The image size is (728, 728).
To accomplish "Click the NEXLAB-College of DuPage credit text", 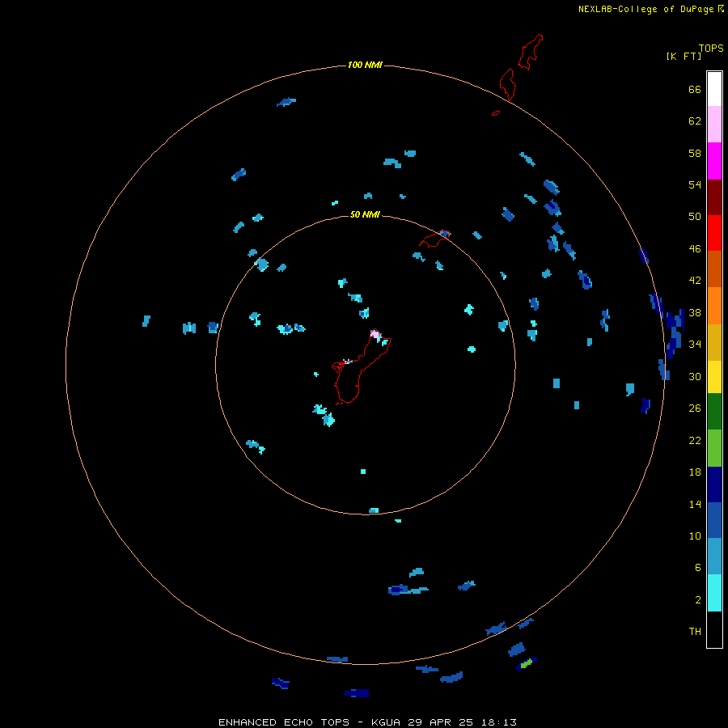I will [645, 9].
